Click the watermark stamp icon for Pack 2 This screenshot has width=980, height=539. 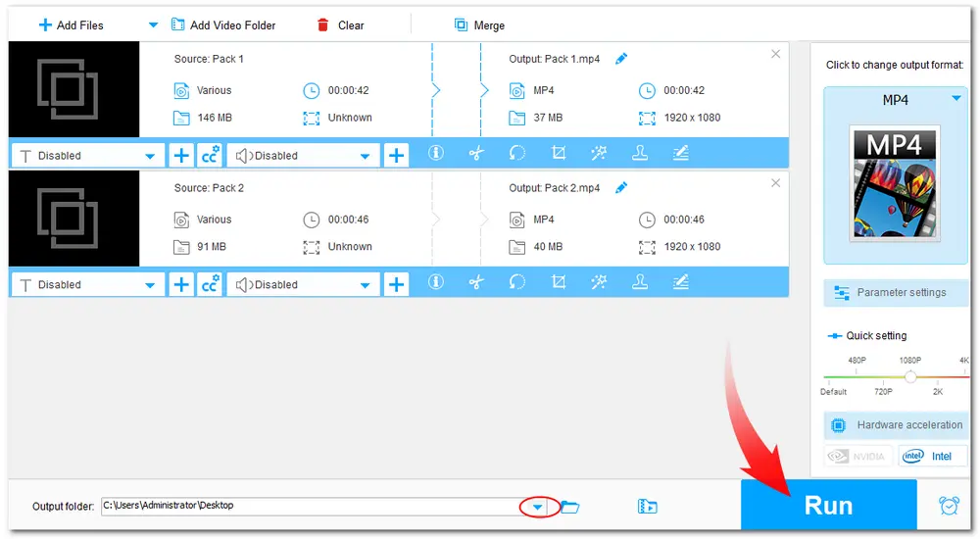point(640,283)
